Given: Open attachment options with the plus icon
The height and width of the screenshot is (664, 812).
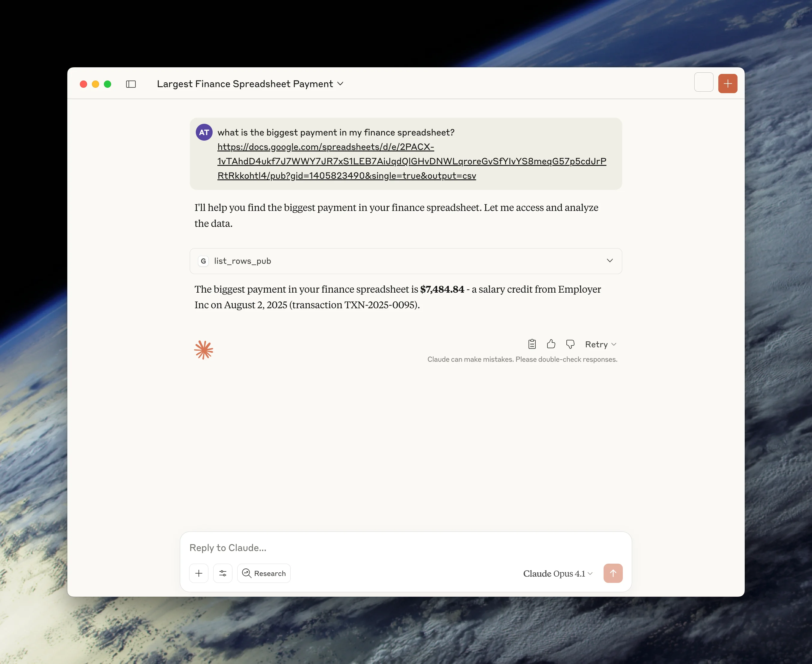Looking at the screenshot, I should coord(199,573).
